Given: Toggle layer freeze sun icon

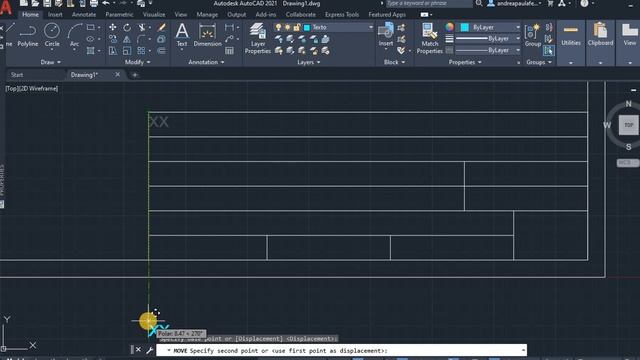Looking at the screenshot, I should coord(287,27).
